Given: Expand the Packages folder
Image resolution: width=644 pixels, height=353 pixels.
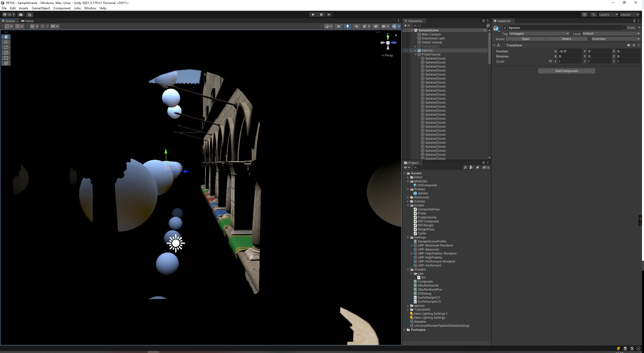Looking at the screenshot, I should click(405, 330).
